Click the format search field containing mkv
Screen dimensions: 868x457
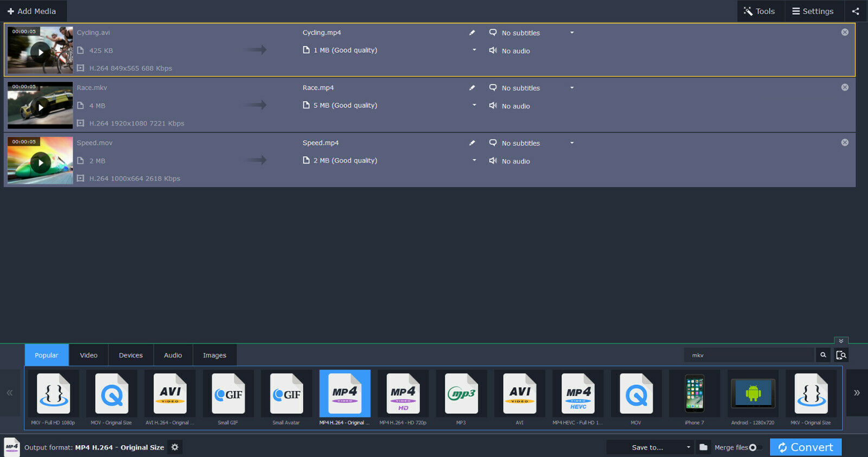point(749,355)
